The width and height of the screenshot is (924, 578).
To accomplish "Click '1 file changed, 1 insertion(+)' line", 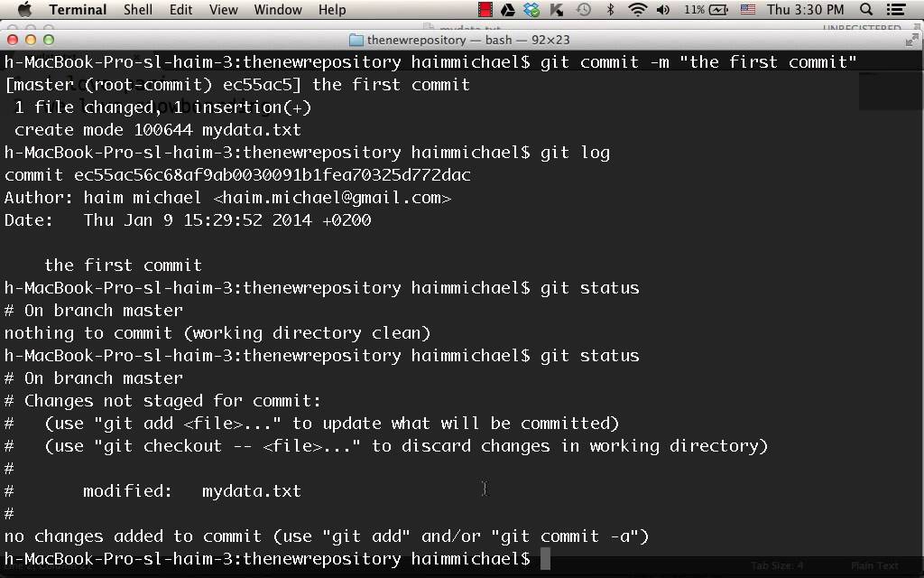I will [x=162, y=107].
